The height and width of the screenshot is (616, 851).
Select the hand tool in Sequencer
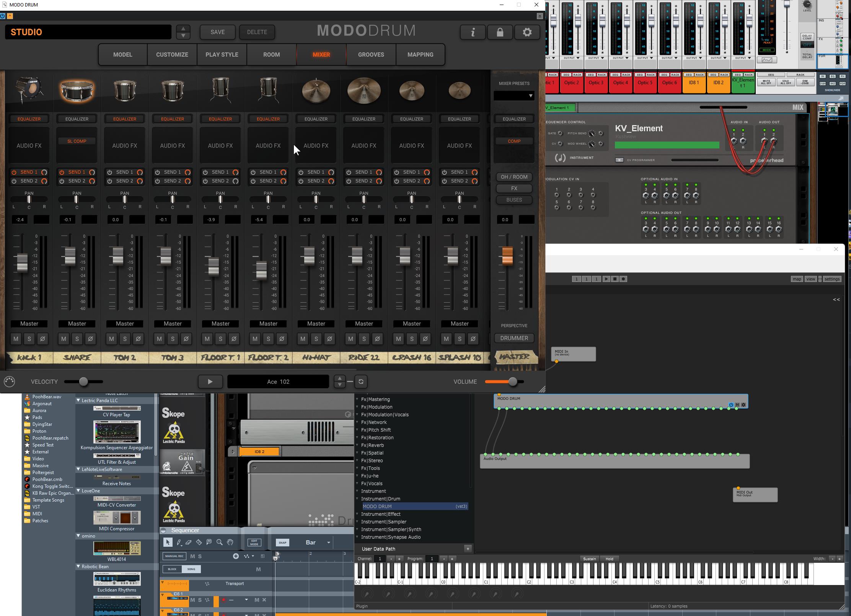[230, 542]
